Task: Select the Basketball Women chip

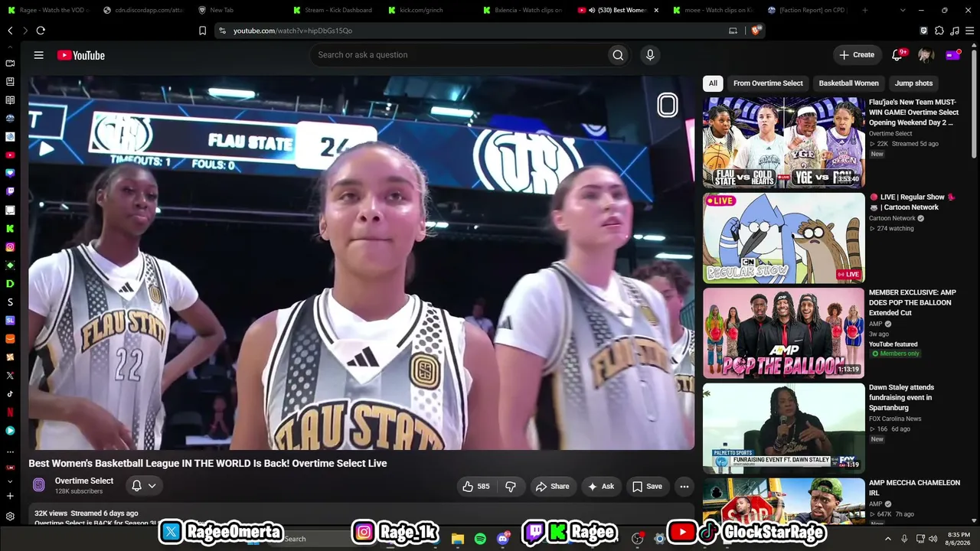Action: tap(848, 83)
